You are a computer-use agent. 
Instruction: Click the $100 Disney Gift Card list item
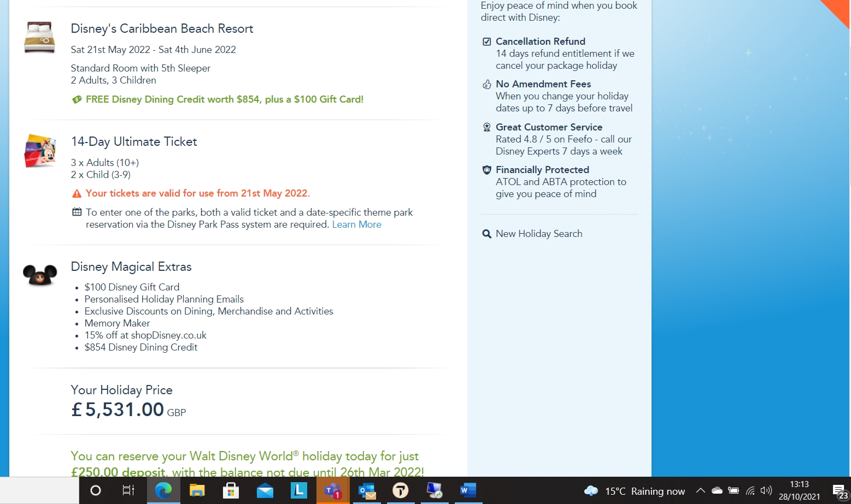coord(132,287)
